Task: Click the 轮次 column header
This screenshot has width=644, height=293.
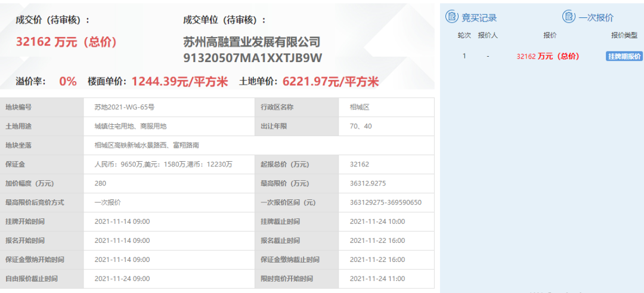Action: (x=464, y=35)
